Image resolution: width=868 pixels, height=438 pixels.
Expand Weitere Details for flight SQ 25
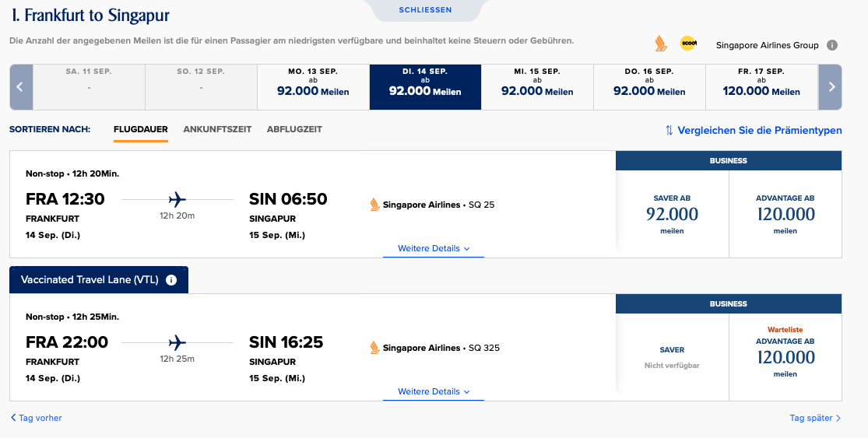click(434, 249)
